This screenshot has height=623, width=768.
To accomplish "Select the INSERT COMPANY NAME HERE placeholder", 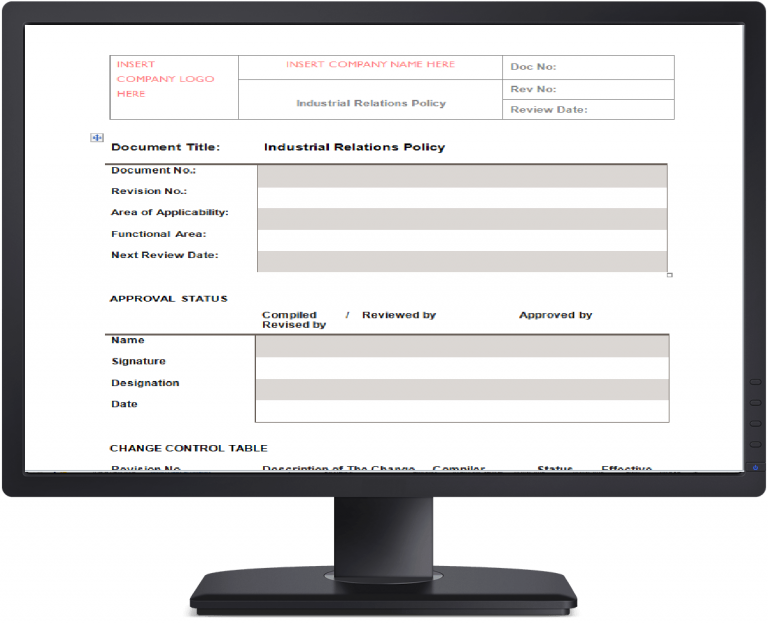I will pos(370,65).
